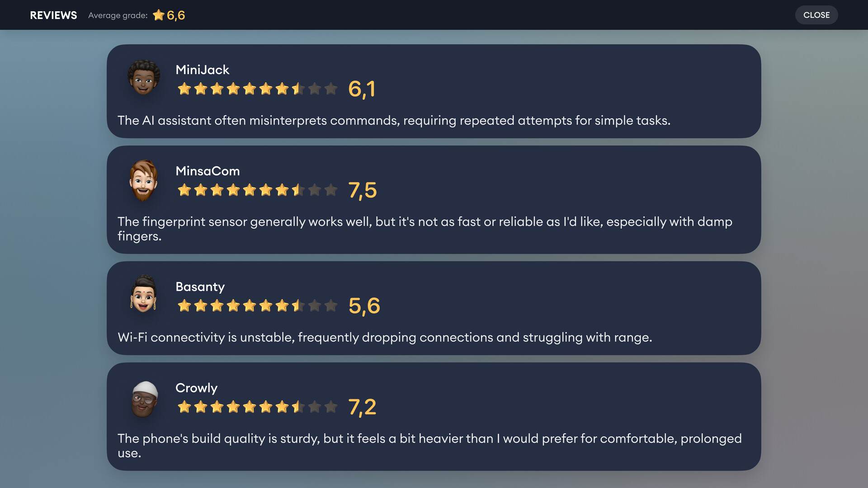Viewport: 868px width, 488px height.
Task: Click the first star in MiniJack's rating
Action: click(x=184, y=89)
